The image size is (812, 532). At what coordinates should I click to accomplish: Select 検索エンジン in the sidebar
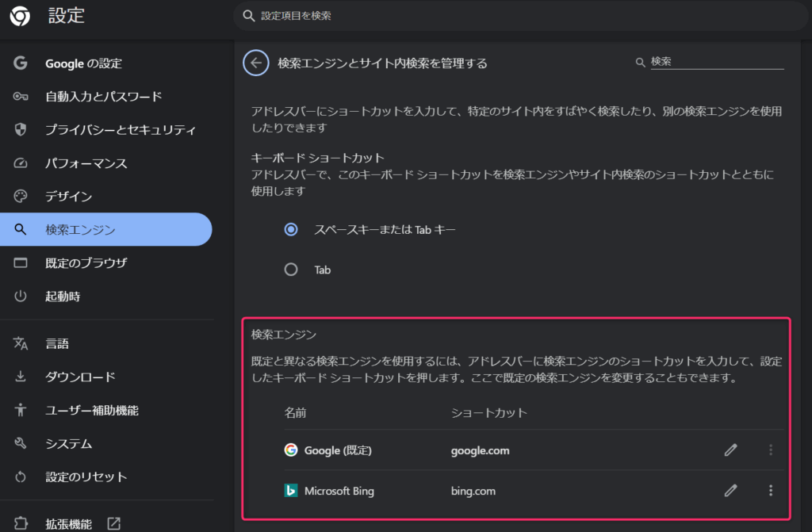click(80, 230)
